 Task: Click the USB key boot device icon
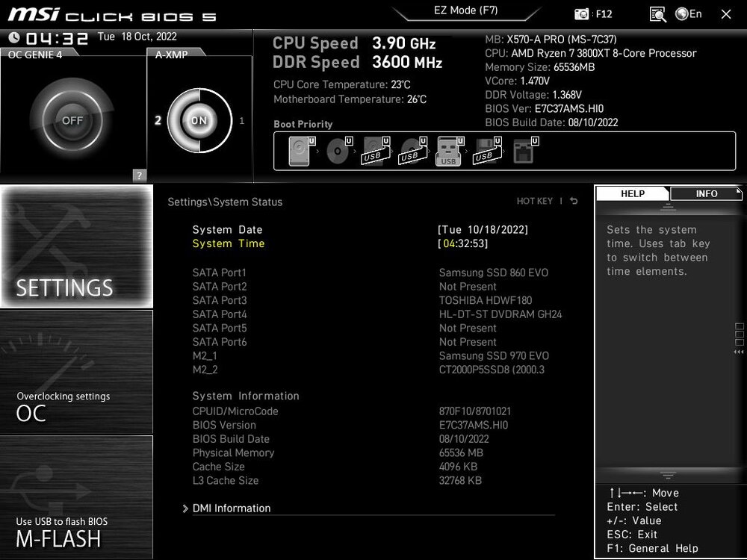(448, 152)
